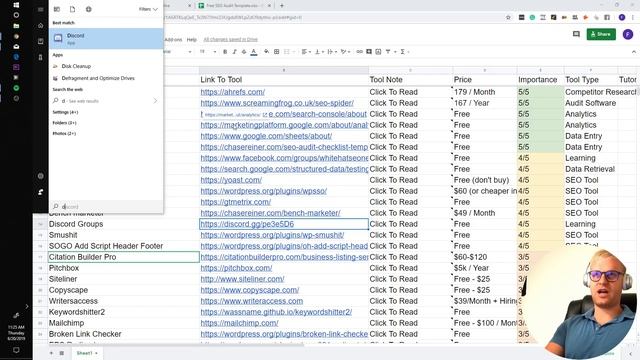The width and height of the screenshot is (640, 360).
Task: Click the search panel Home icon
Action: click(x=40, y=26)
